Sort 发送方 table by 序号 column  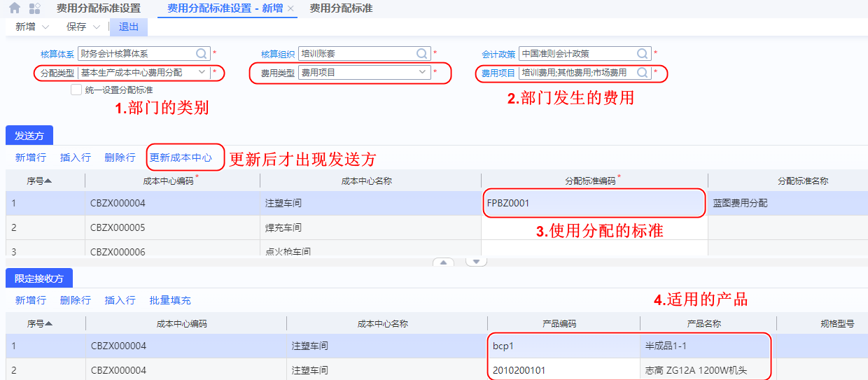pos(39,181)
